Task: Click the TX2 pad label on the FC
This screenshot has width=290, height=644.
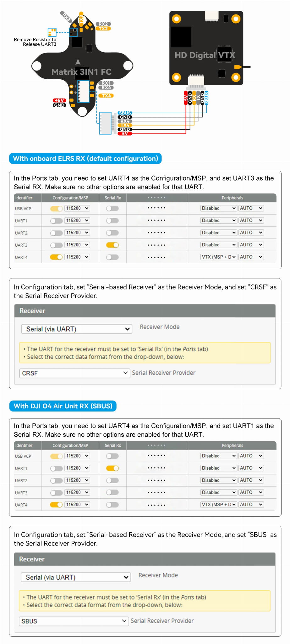Action: (103, 29)
